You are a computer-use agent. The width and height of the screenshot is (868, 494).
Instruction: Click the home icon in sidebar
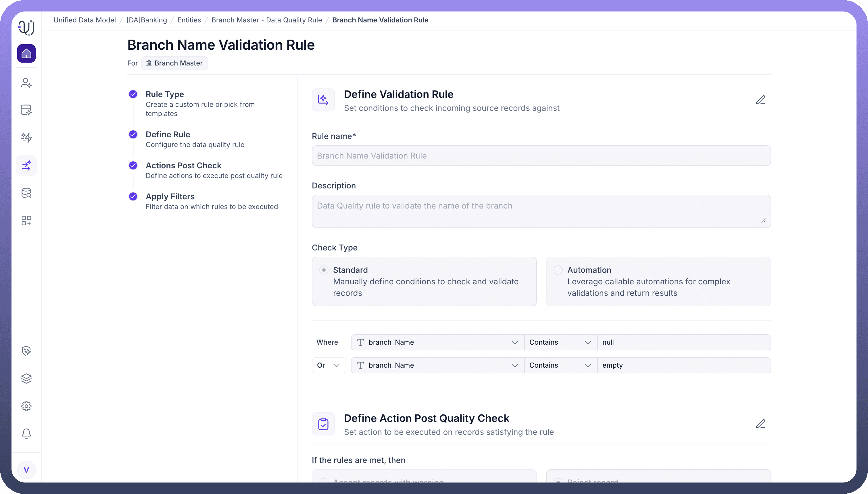point(26,54)
